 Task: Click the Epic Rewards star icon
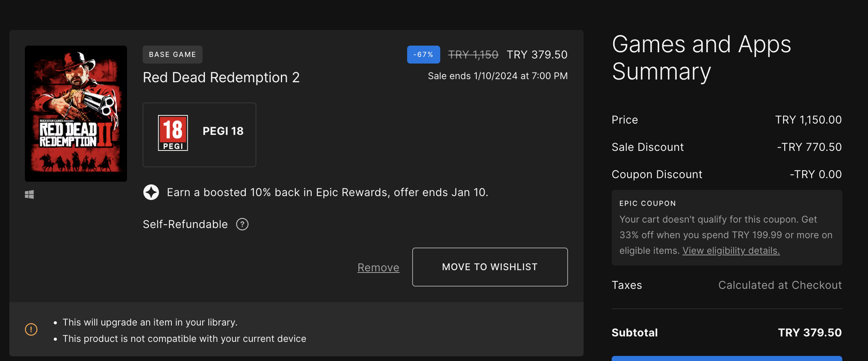(x=151, y=192)
